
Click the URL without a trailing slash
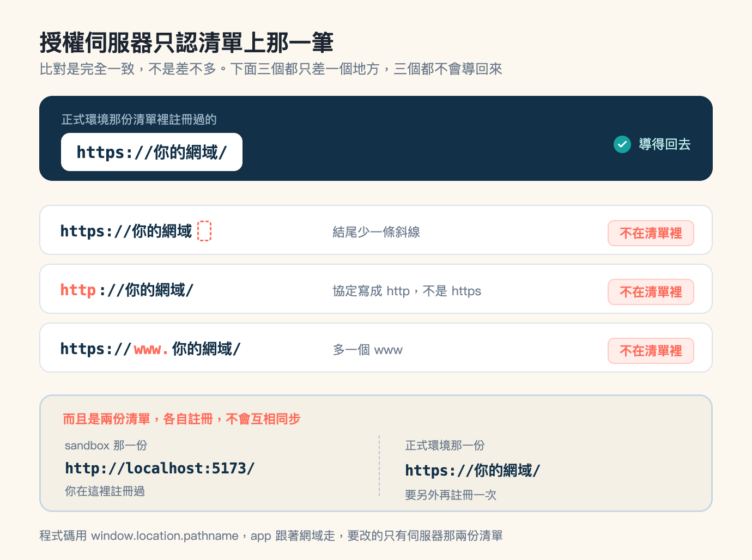(126, 231)
